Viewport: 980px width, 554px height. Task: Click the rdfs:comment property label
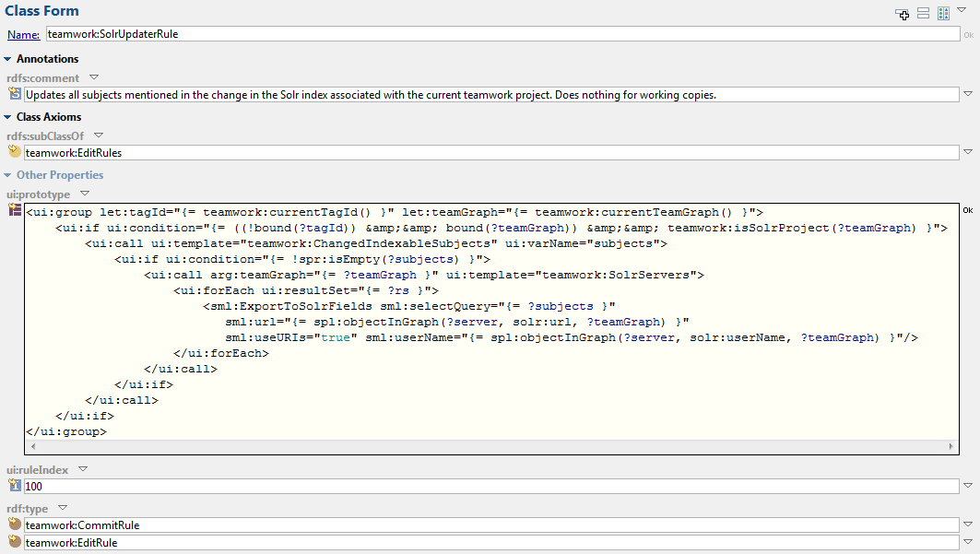point(42,78)
